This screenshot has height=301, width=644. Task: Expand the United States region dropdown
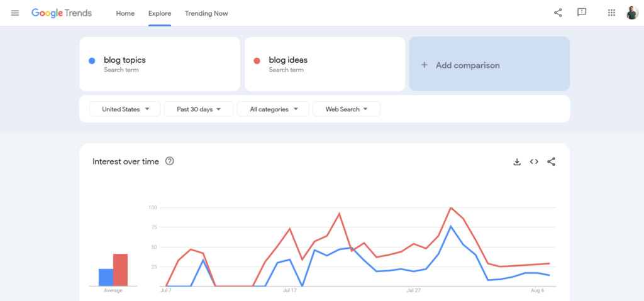tap(125, 109)
